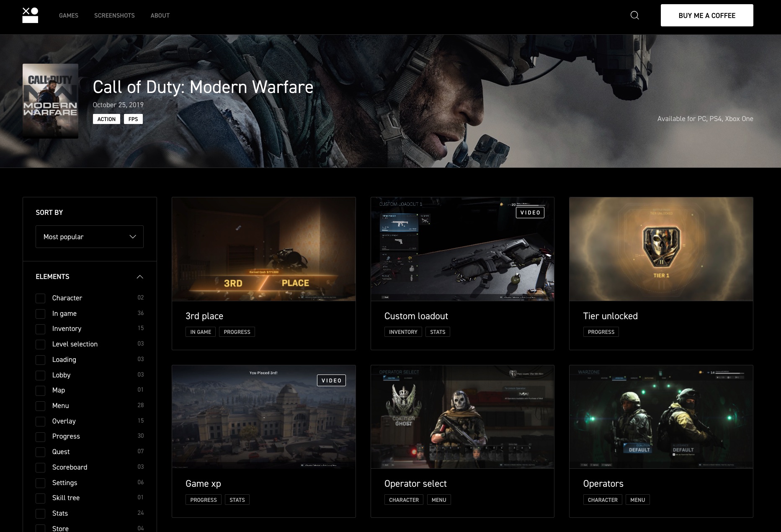Screen dimensions: 781x532
Task: Click the Buy Me a Coffee button
Action: (x=707, y=15)
